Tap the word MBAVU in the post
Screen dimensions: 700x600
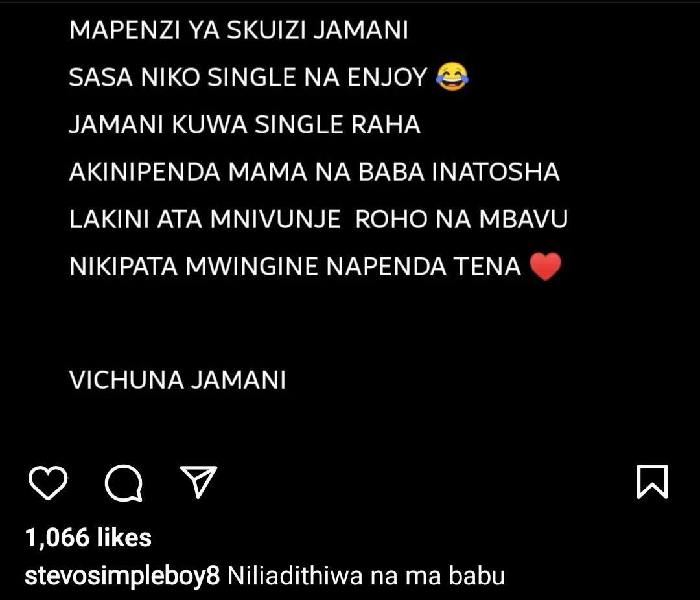[523, 219]
